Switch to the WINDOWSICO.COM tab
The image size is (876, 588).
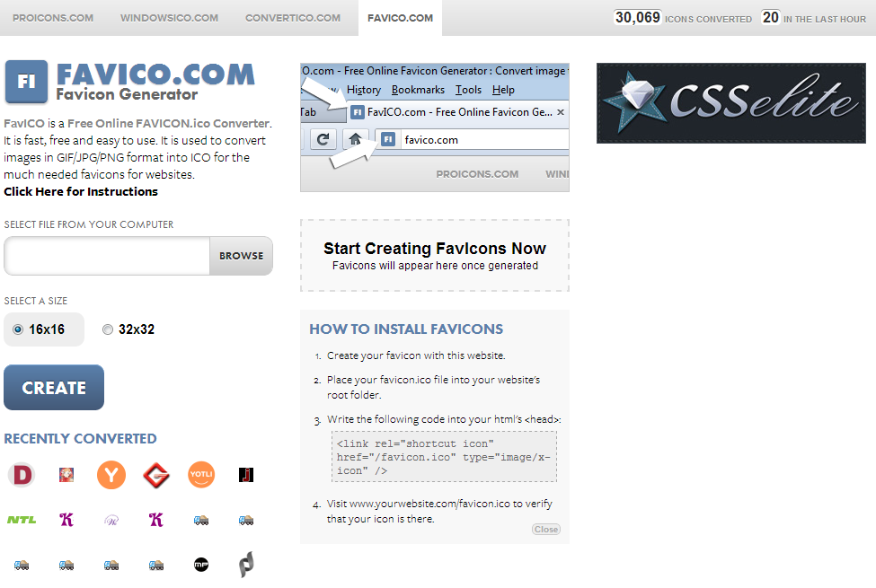tap(169, 18)
